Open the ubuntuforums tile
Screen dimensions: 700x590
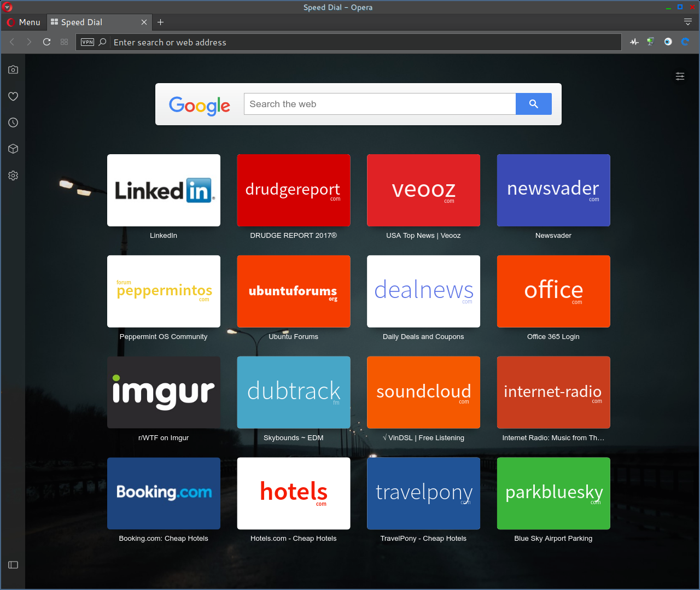(294, 291)
